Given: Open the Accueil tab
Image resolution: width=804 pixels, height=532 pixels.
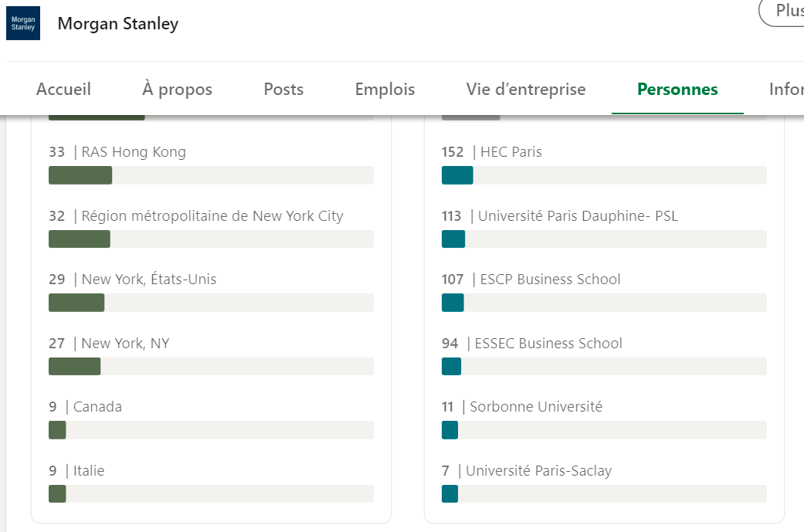Looking at the screenshot, I should (x=63, y=89).
